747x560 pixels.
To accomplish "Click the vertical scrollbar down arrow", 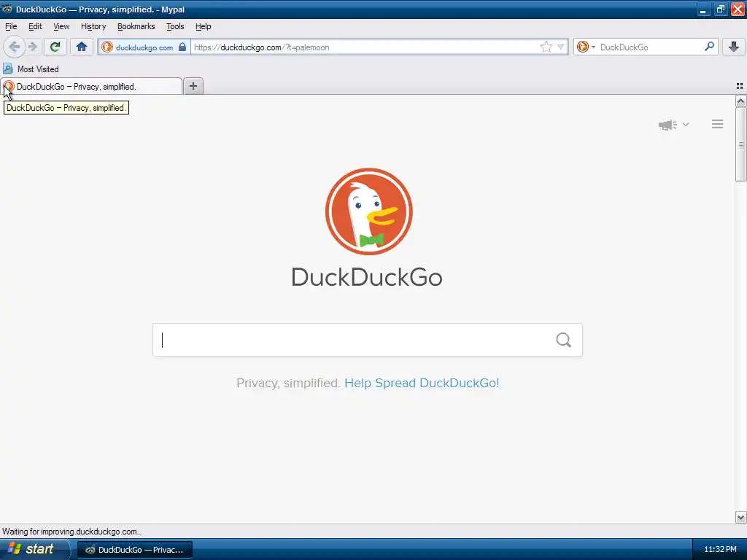I will (x=740, y=517).
